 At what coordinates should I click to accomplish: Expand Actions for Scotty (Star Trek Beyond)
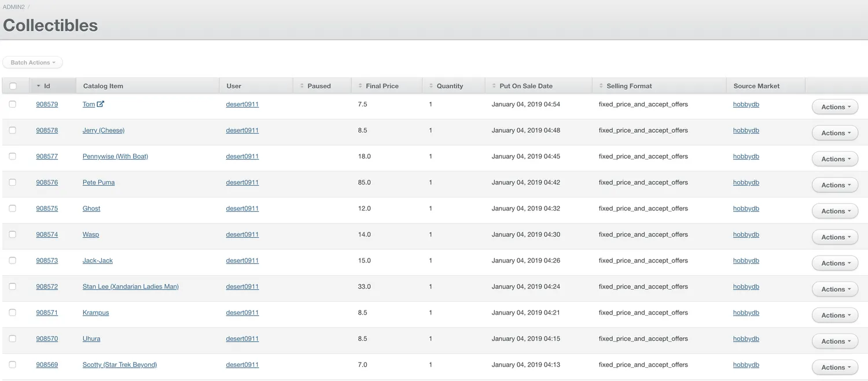[x=835, y=367]
